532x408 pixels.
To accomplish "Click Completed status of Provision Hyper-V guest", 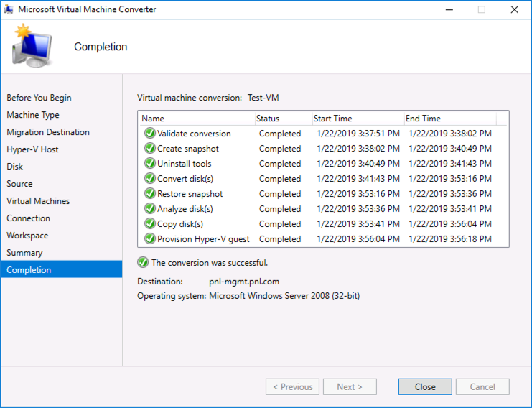I will [x=280, y=239].
